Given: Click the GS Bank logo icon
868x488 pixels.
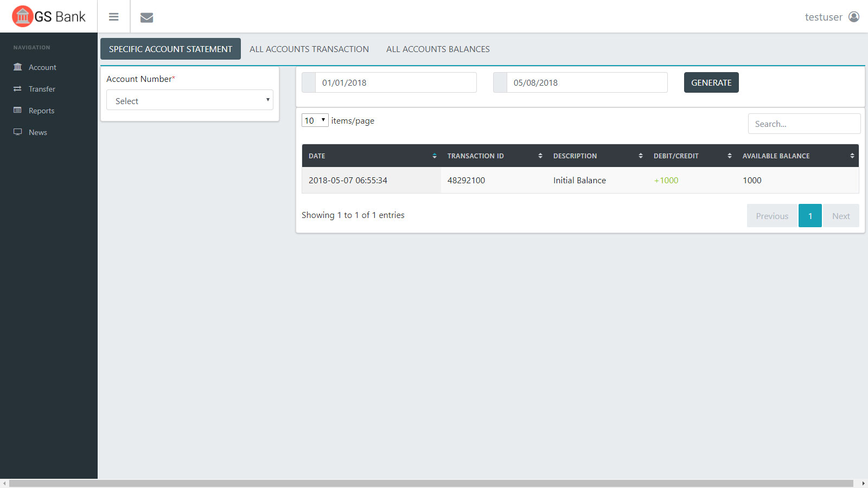Looking at the screenshot, I should [x=22, y=16].
